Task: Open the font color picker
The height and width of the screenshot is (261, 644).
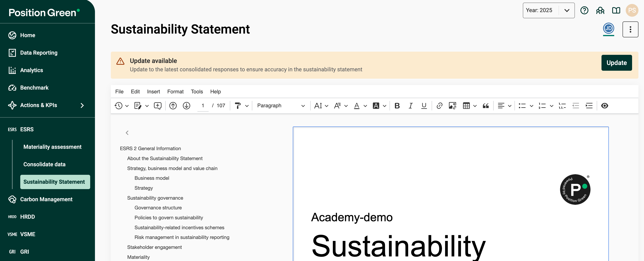Action: pyautogui.click(x=357, y=106)
